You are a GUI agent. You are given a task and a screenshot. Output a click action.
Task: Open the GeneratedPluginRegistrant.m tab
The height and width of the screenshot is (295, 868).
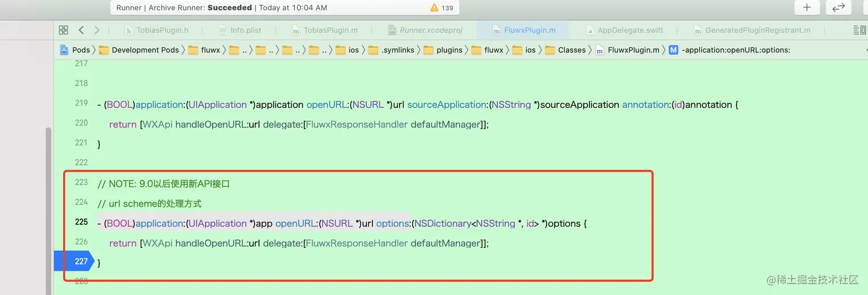click(x=752, y=30)
